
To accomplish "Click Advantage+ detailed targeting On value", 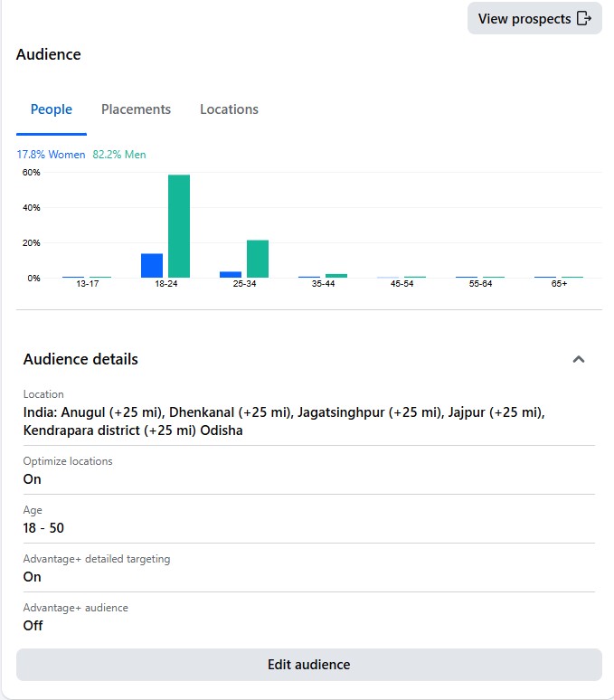I will click(33, 577).
